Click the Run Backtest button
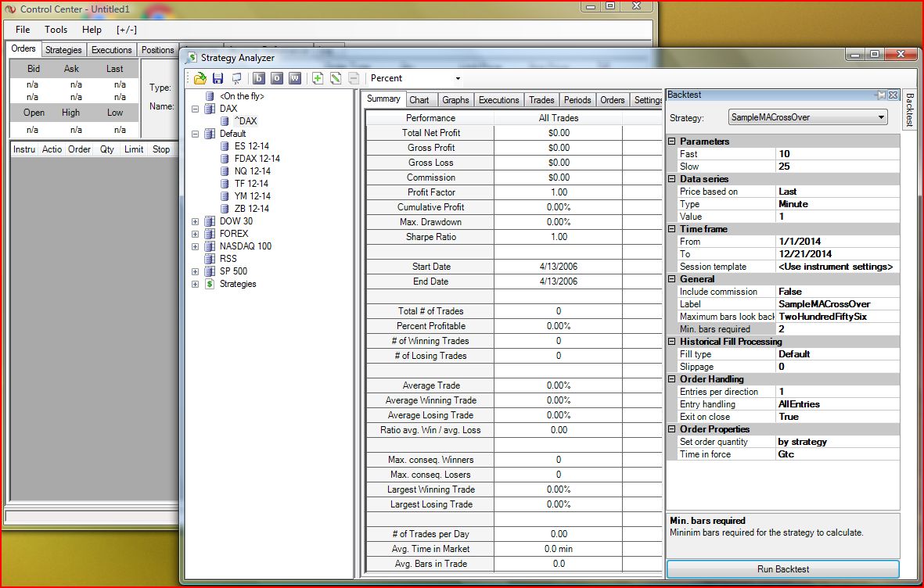Viewport: 924px width, 588px height. click(782, 569)
